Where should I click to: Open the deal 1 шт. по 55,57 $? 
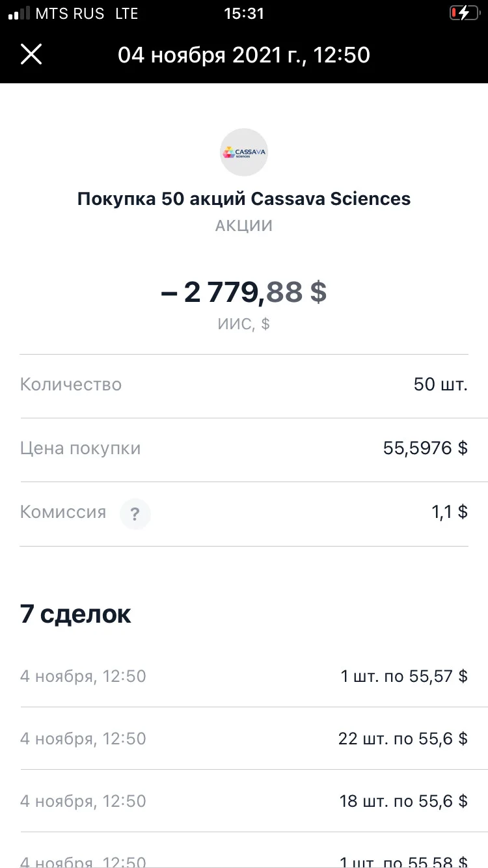(244, 676)
